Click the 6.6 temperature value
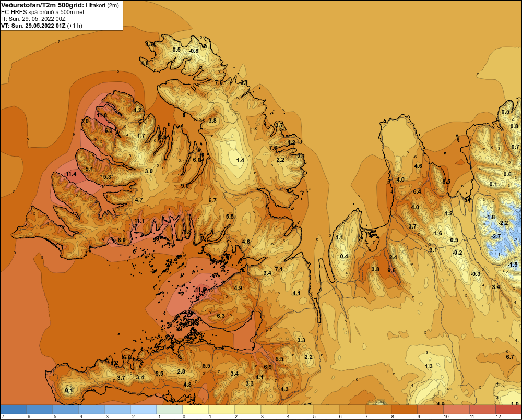This screenshot has width=522, height=420. point(127,357)
